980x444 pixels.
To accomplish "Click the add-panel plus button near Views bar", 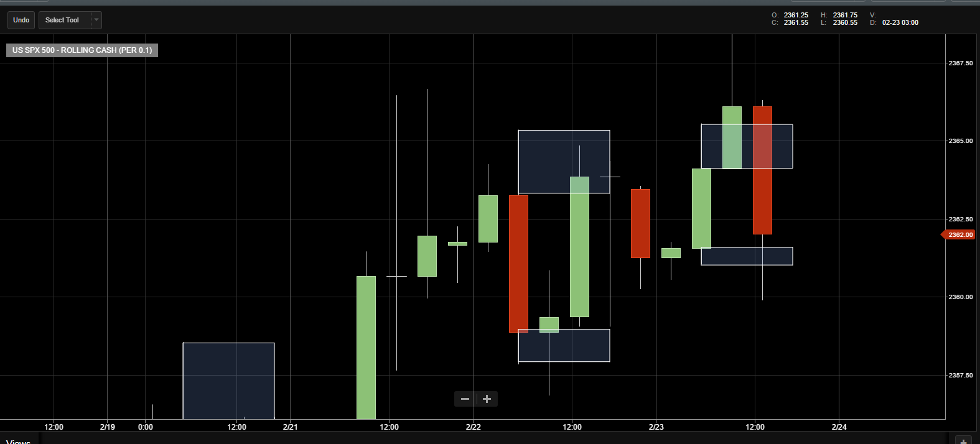I will pos(963,440).
